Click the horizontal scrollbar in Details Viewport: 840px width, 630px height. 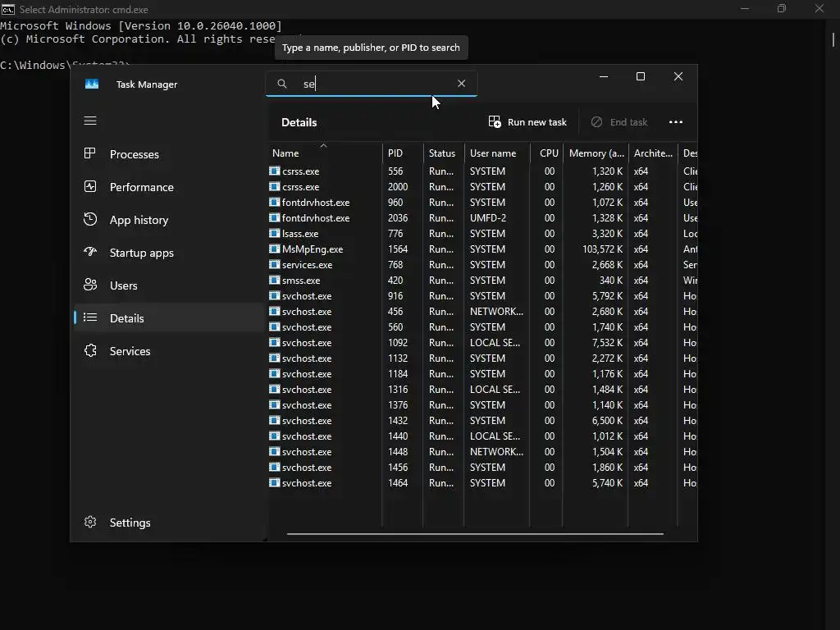(x=475, y=533)
